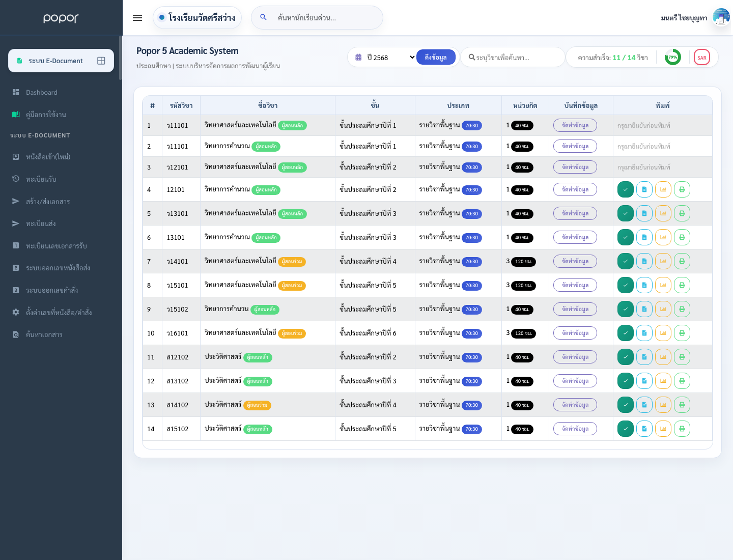Click printer icon for course ว15101
733x560 pixels.
[682, 285]
